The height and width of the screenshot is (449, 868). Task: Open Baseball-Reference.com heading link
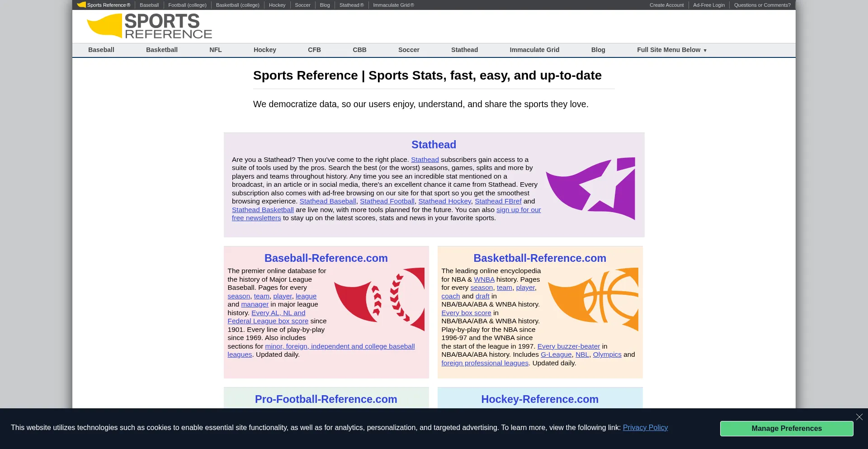(x=326, y=258)
